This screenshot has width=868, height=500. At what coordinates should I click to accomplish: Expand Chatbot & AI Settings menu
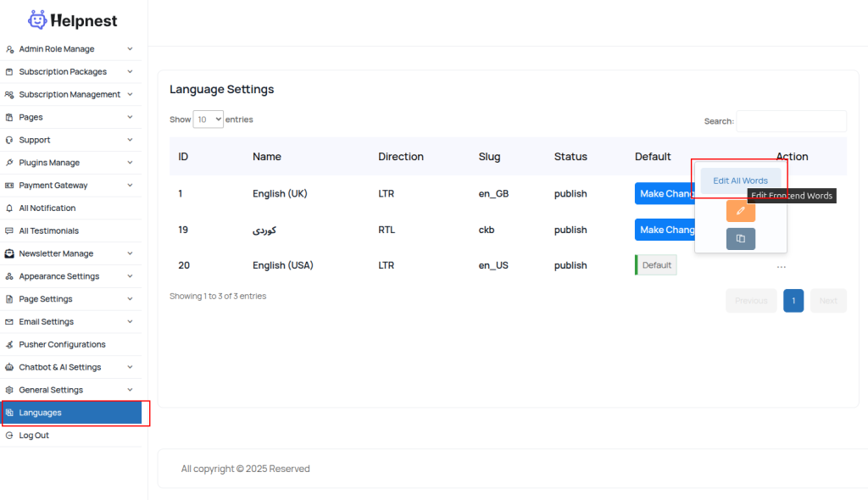tap(130, 367)
